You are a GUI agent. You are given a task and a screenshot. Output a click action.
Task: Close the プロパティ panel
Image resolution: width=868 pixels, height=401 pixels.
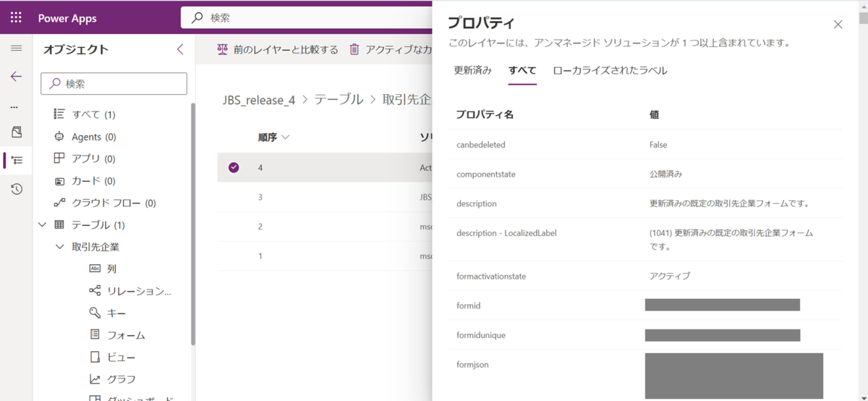point(838,24)
